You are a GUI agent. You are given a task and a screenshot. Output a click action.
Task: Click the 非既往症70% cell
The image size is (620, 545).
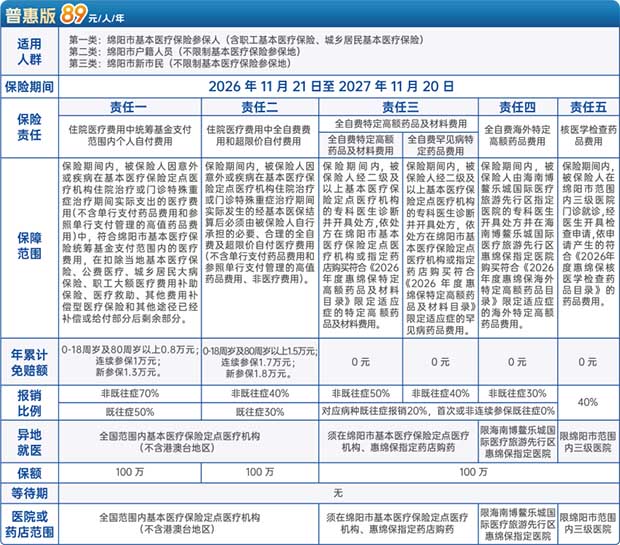[x=130, y=394]
